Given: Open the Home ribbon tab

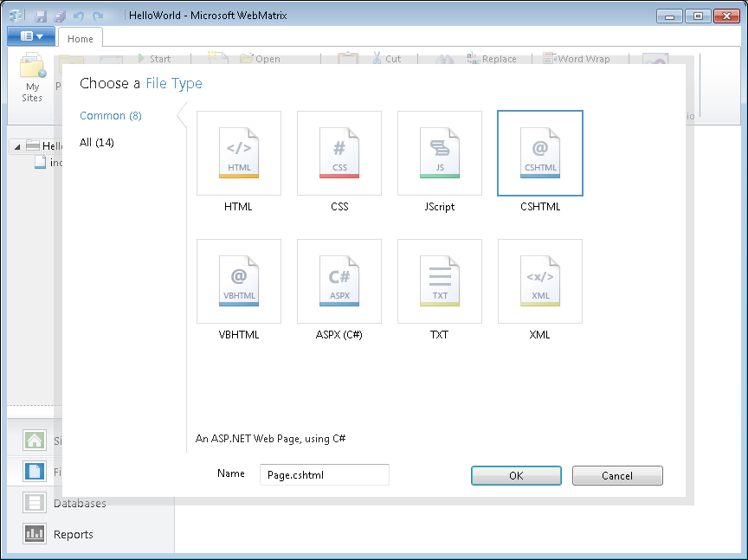Looking at the screenshot, I should pyautogui.click(x=81, y=39).
